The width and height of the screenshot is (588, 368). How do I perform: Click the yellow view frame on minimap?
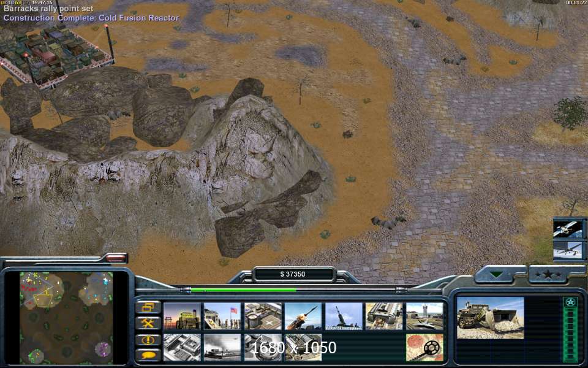44,301
